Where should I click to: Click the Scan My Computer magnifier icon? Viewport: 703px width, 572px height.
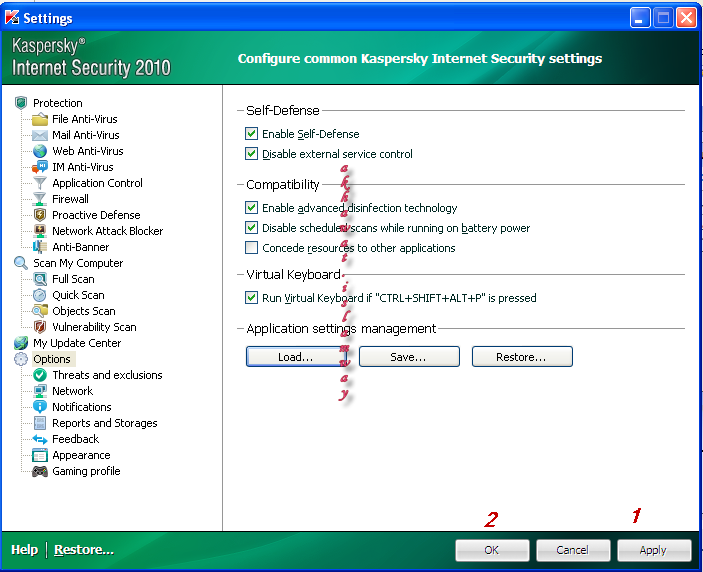21,263
